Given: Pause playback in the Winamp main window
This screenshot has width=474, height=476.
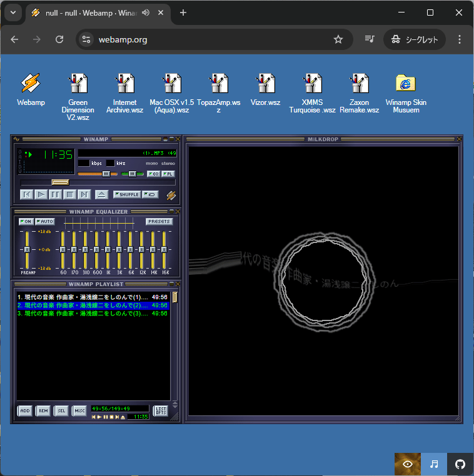Looking at the screenshot, I should tap(55, 194).
